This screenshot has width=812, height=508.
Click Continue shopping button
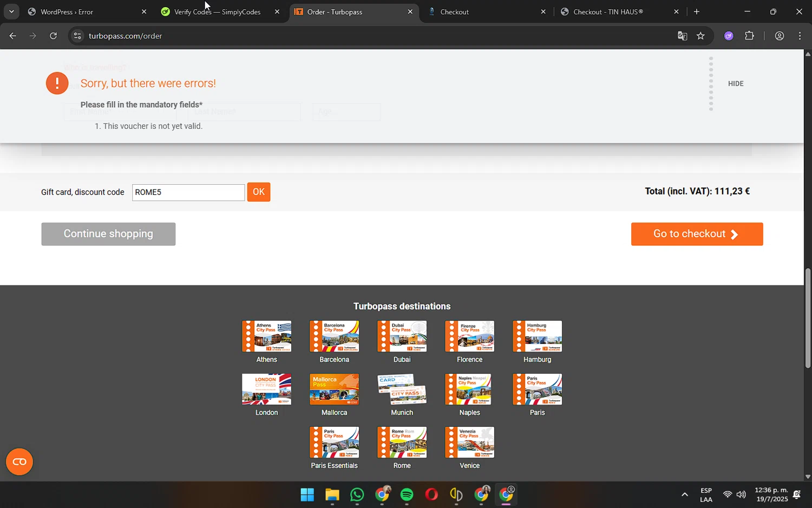[x=108, y=234]
